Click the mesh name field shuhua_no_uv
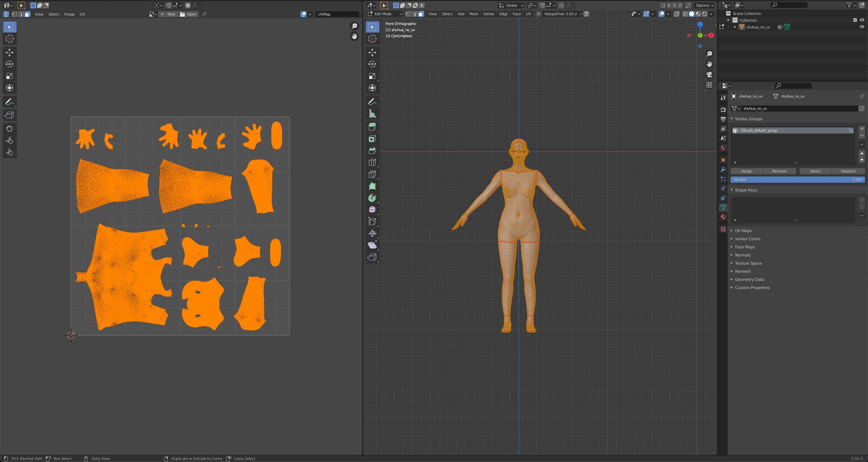 [800, 108]
